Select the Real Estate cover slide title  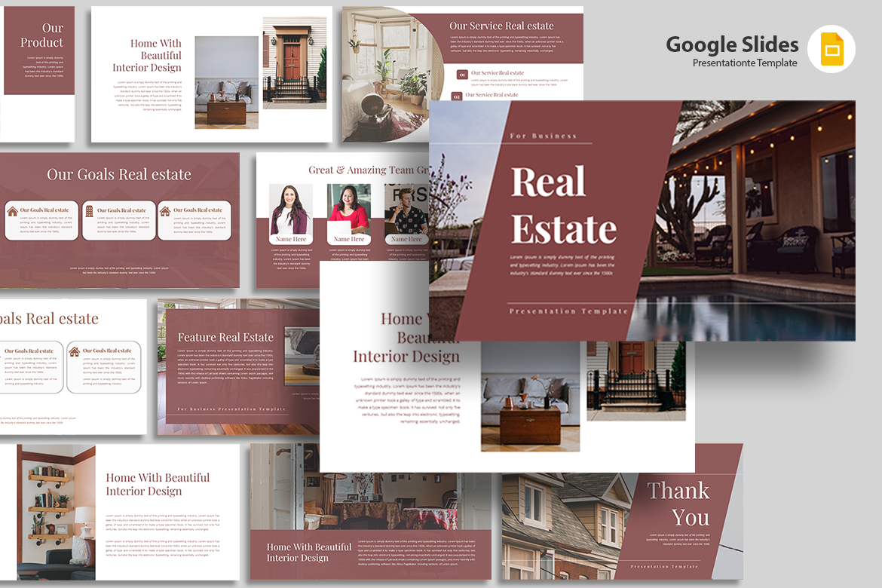pyautogui.click(x=564, y=205)
